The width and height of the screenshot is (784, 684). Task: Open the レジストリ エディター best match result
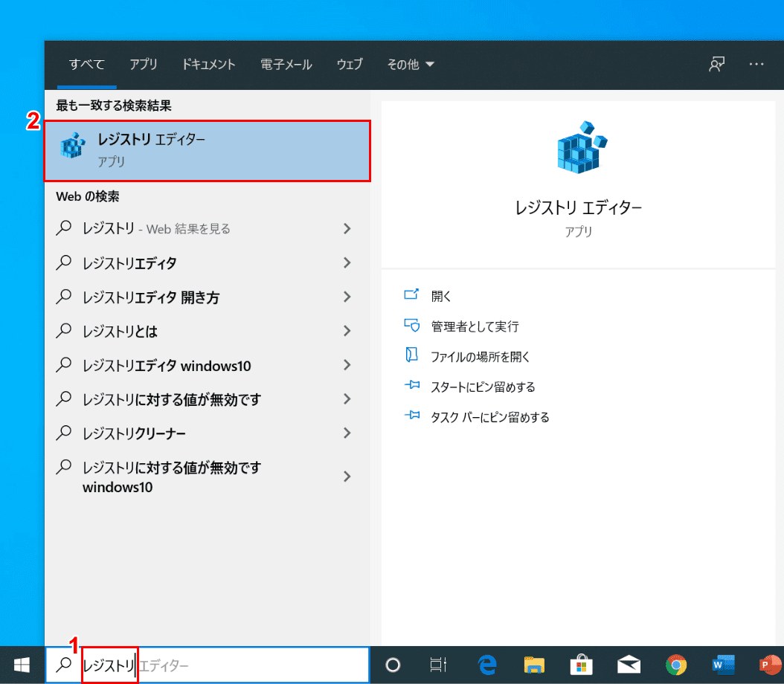[x=208, y=150]
